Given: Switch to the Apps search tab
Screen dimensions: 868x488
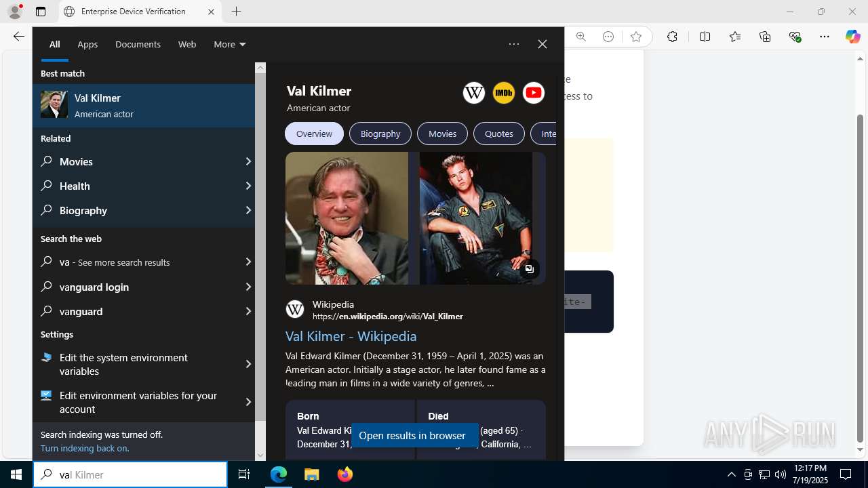Looking at the screenshot, I should (x=87, y=44).
